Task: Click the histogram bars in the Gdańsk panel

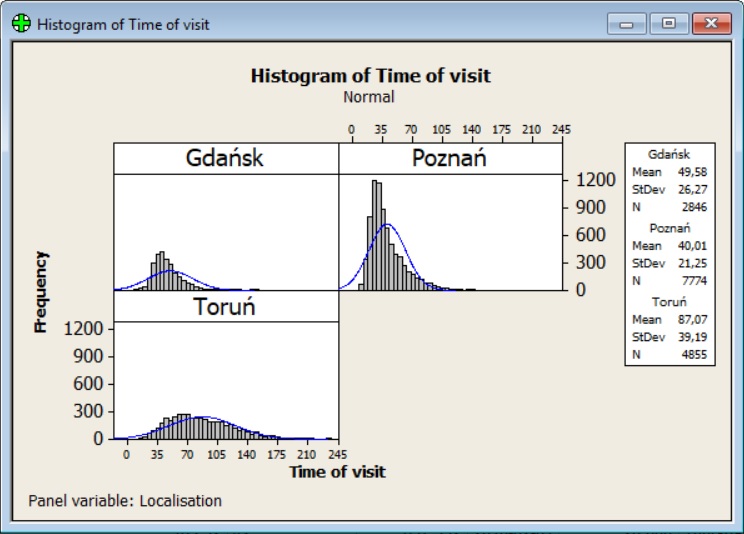Action: pos(161,268)
